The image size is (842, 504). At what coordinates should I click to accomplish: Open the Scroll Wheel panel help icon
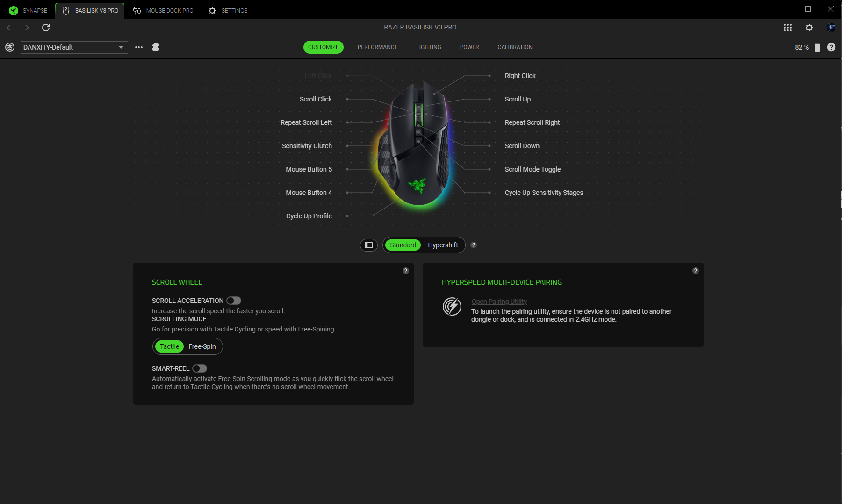406,271
